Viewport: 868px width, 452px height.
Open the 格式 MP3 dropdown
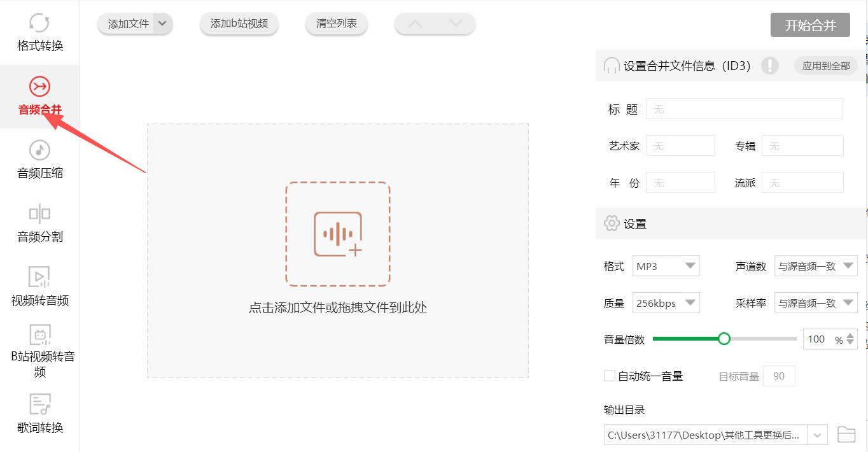tap(666, 265)
